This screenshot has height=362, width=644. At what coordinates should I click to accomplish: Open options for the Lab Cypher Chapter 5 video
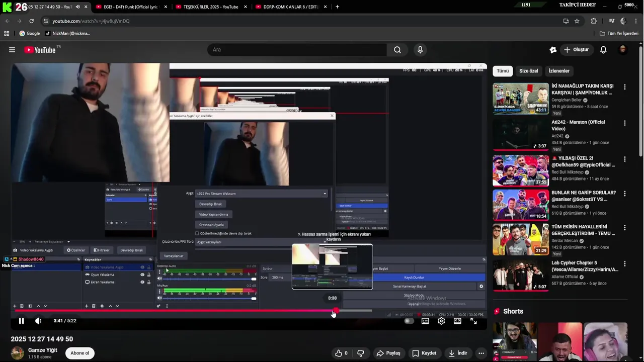[625, 264]
